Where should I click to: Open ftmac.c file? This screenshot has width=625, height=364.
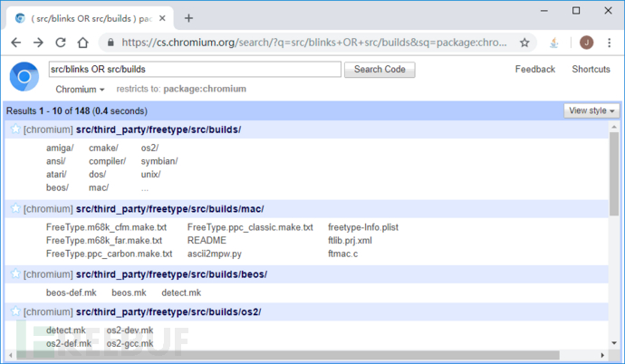tap(342, 254)
